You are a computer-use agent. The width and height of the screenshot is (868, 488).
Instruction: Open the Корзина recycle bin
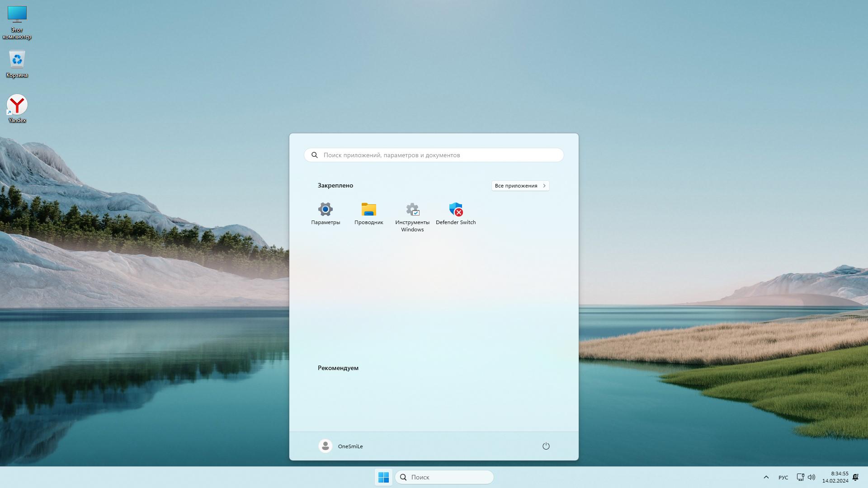[17, 59]
